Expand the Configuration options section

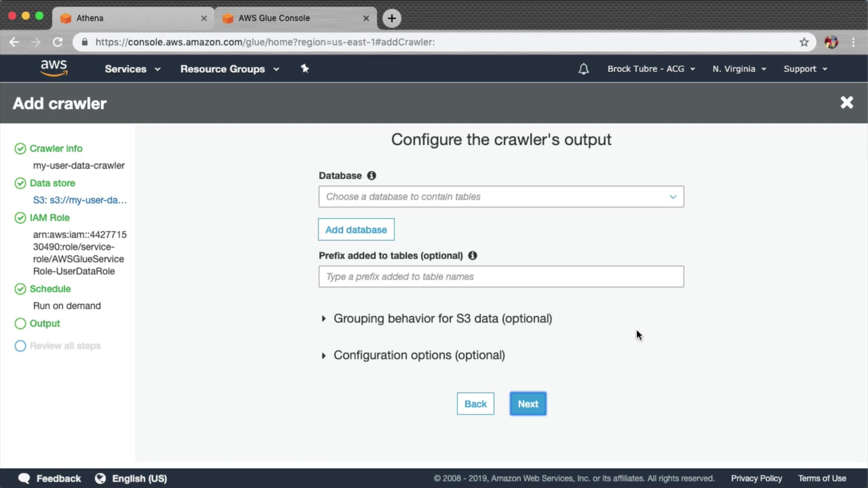(419, 355)
